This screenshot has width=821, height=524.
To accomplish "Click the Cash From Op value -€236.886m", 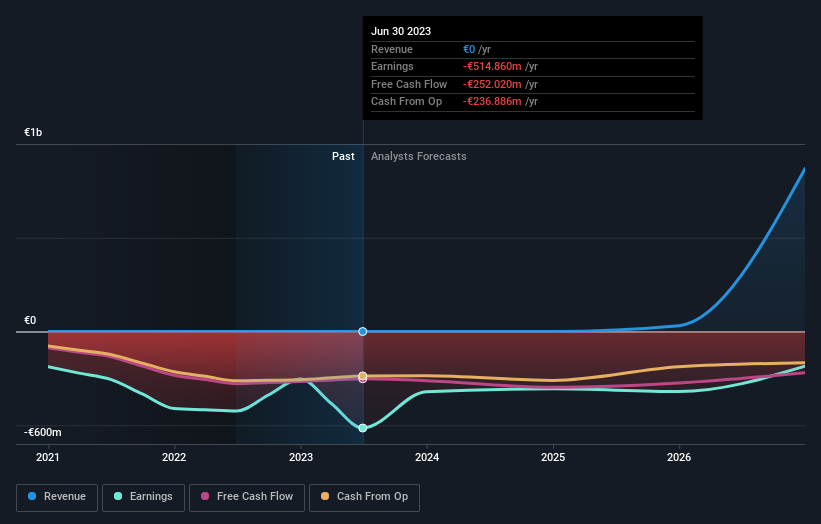I will [492, 102].
